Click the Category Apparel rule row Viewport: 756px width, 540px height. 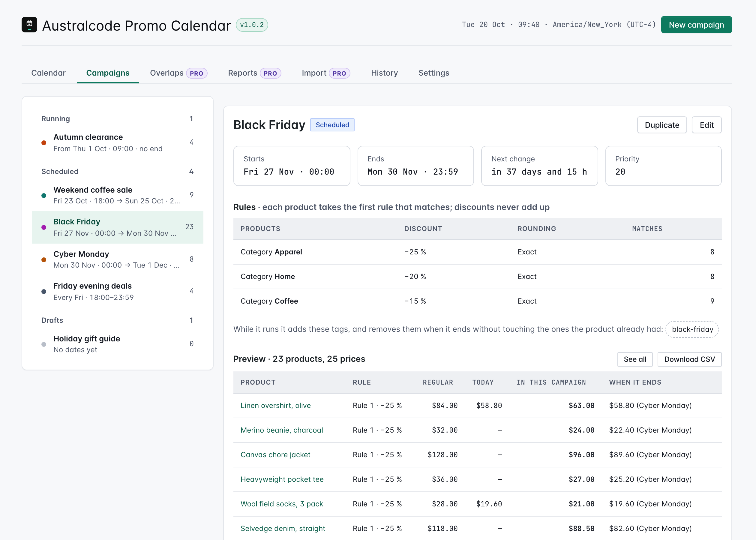coord(477,252)
